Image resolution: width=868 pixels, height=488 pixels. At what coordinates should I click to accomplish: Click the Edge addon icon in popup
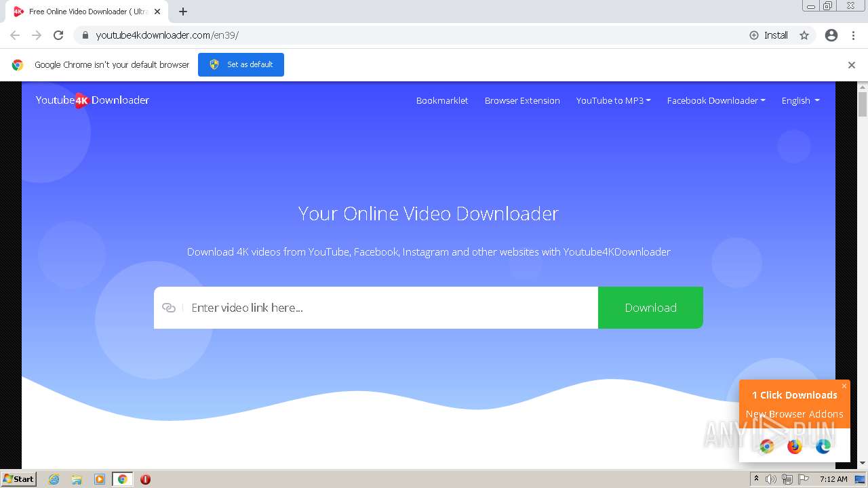coord(823,446)
